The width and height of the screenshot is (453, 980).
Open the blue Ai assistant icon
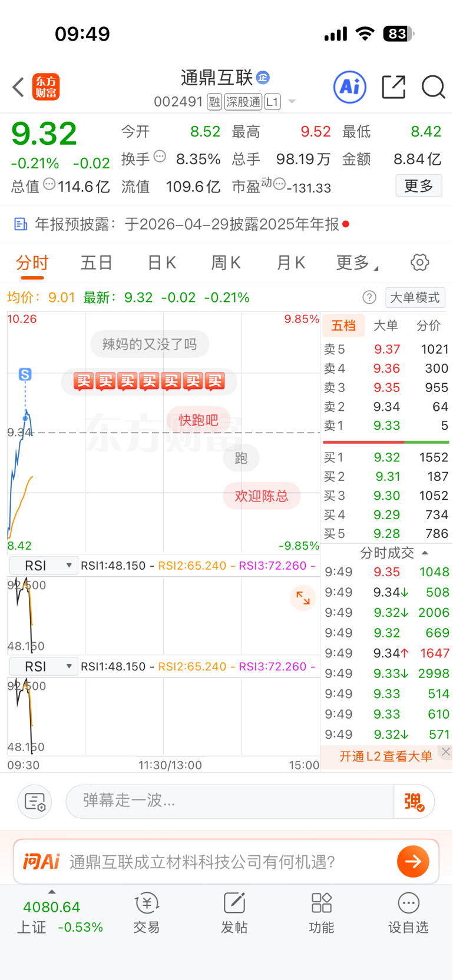pos(350,87)
